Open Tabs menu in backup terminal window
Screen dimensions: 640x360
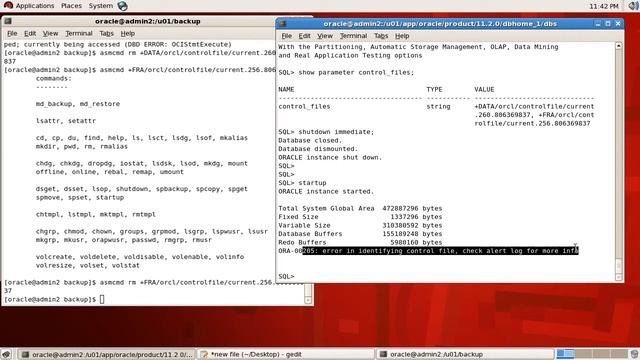point(106,33)
